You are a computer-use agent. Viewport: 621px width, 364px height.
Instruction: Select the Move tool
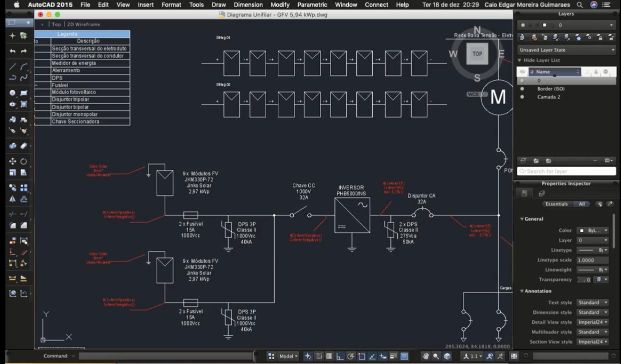(x=13, y=161)
